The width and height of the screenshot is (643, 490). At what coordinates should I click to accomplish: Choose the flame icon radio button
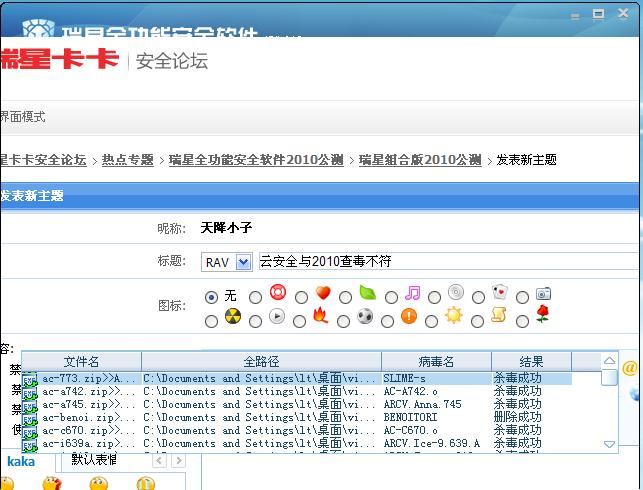coord(299,321)
